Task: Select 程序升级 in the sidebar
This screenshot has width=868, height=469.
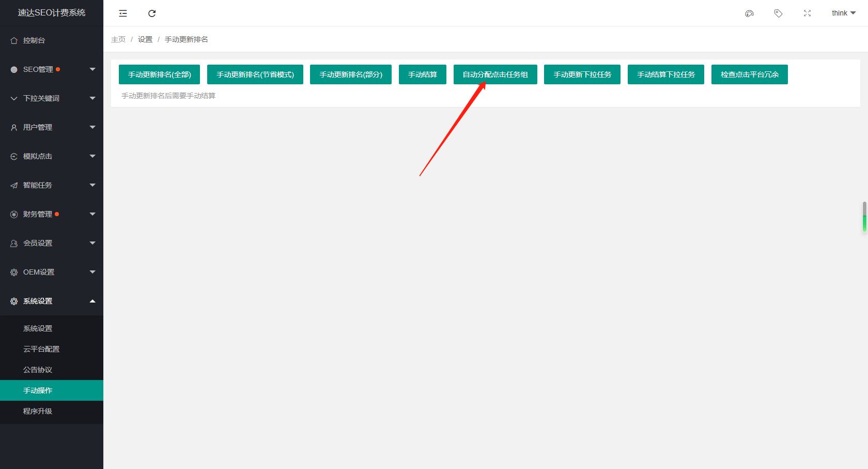Action: [38, 411]
